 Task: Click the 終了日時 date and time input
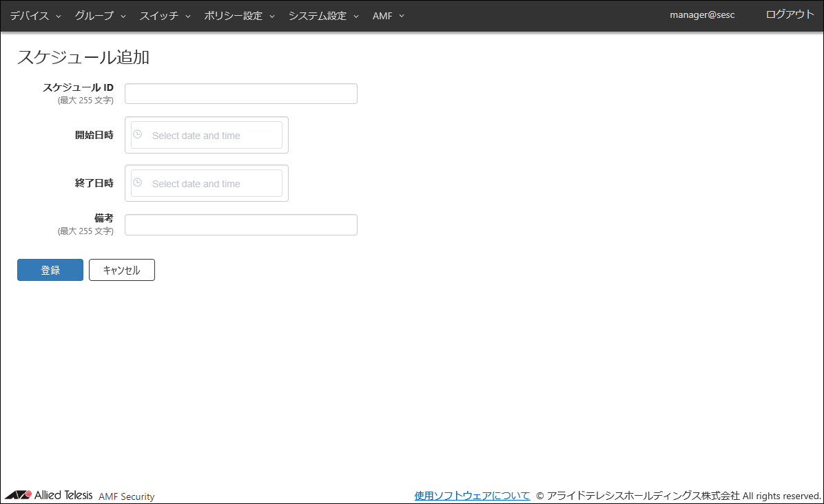pos(214,184)
